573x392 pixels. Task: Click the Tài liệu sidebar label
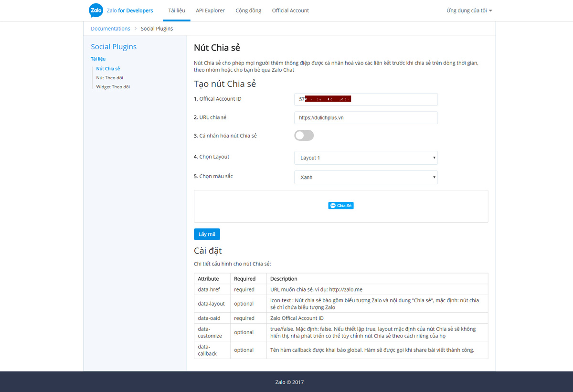[x=98, y=59]
